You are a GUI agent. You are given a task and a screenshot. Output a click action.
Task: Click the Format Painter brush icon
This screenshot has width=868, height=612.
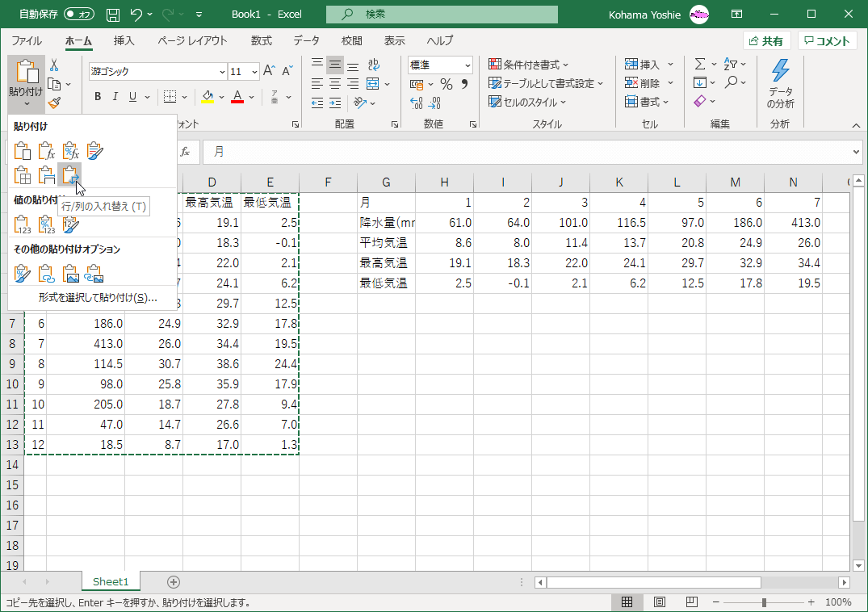54,103
